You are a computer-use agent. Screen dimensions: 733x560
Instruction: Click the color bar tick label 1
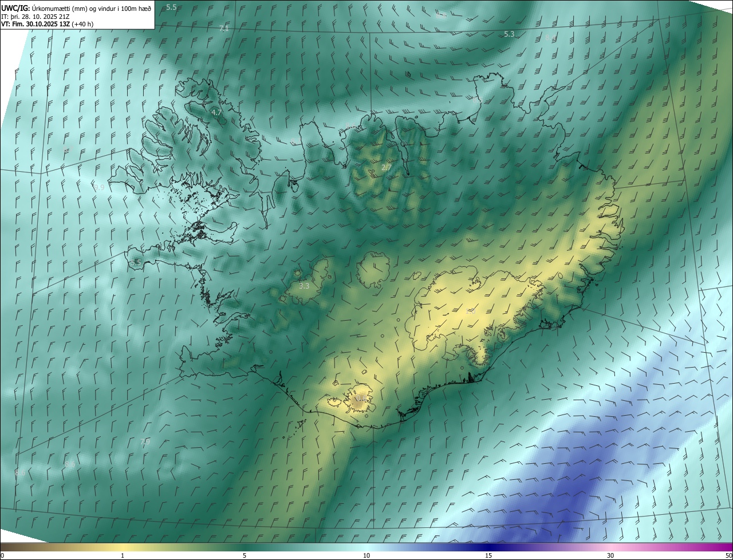(x=123, y=555)
